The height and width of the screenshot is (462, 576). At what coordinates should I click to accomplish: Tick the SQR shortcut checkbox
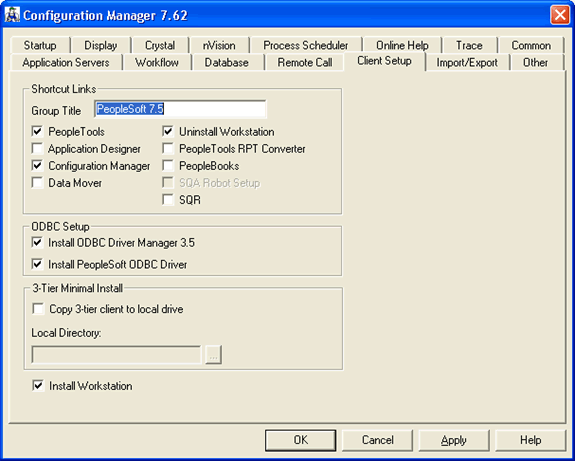168,200
